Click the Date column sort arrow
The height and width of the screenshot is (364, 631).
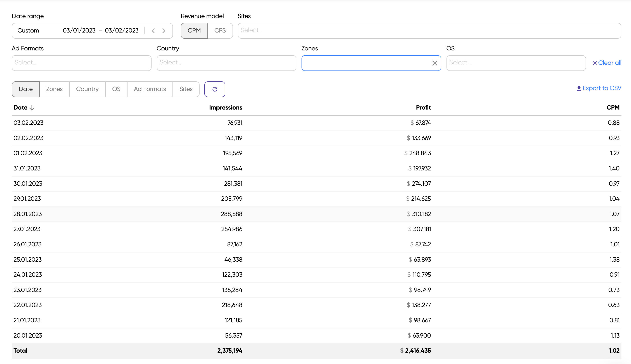[x=32, y=108]
